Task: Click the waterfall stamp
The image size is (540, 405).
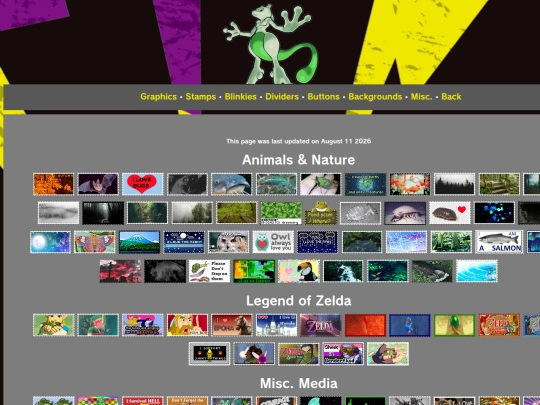Action: point(343,271)
